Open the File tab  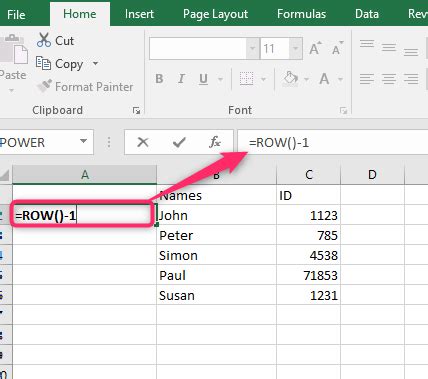click(x=16, y=14)
